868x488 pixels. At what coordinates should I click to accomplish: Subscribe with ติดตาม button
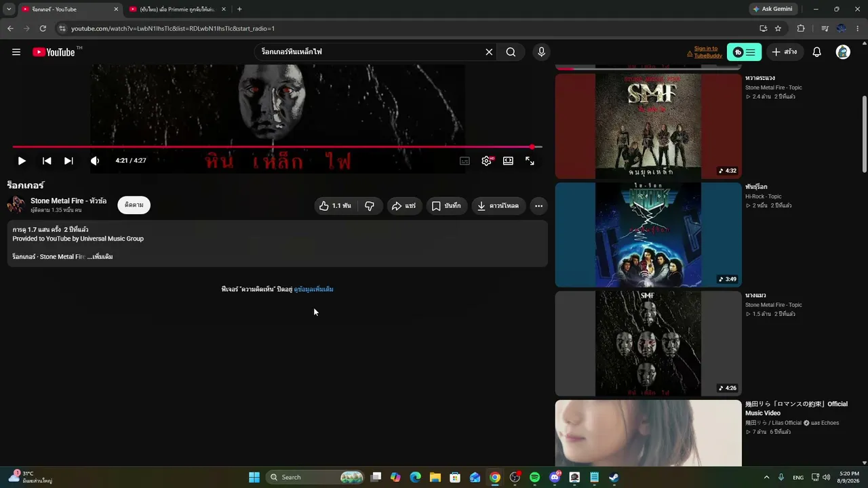pos(134,205)
